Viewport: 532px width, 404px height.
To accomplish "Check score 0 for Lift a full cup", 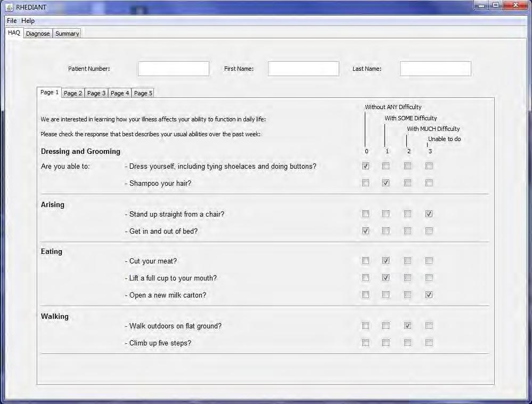I will [x=365, y=277].
